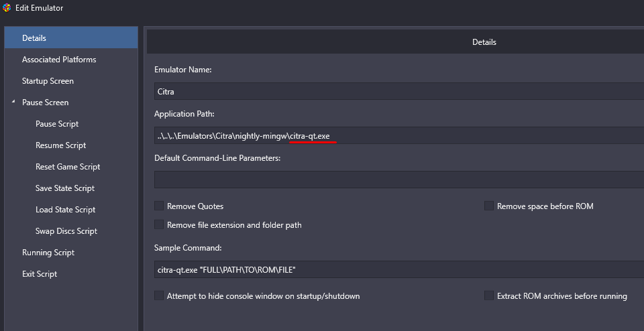Enable Extract ROM archives before running
This screenshot has width=644, height=331.
point(489,295)
